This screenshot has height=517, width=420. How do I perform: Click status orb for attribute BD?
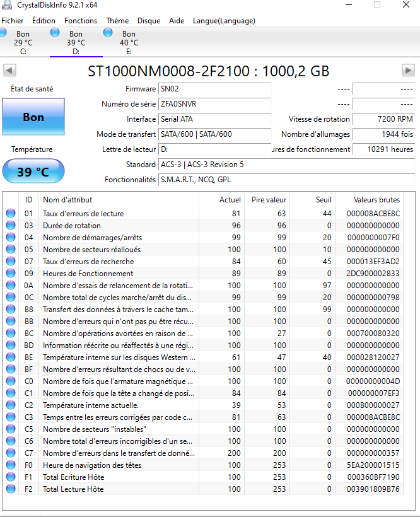(11, 345)
